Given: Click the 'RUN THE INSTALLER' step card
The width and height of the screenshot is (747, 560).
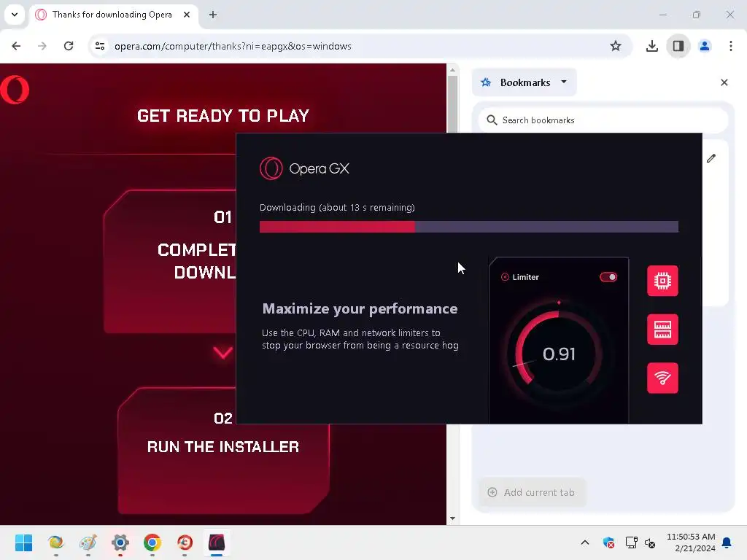Looking at the screenshot, I should tap(223, 451).
